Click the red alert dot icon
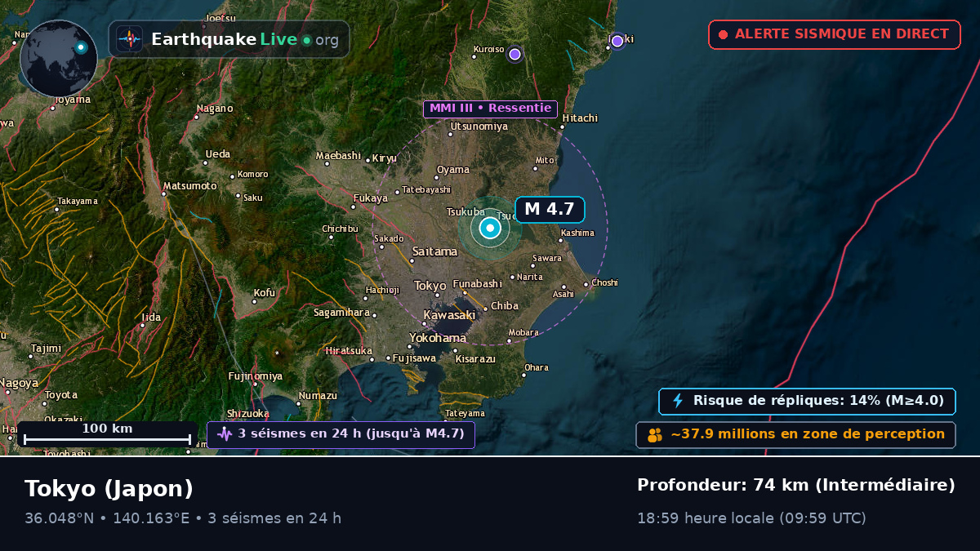 723,34
